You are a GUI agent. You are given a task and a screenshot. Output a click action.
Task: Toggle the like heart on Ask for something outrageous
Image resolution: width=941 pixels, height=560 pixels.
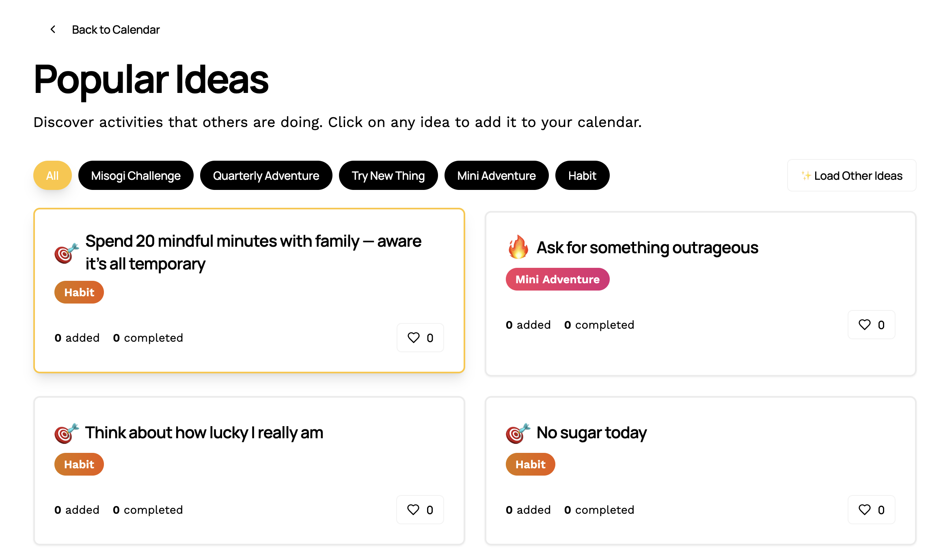tap(865, 324)
